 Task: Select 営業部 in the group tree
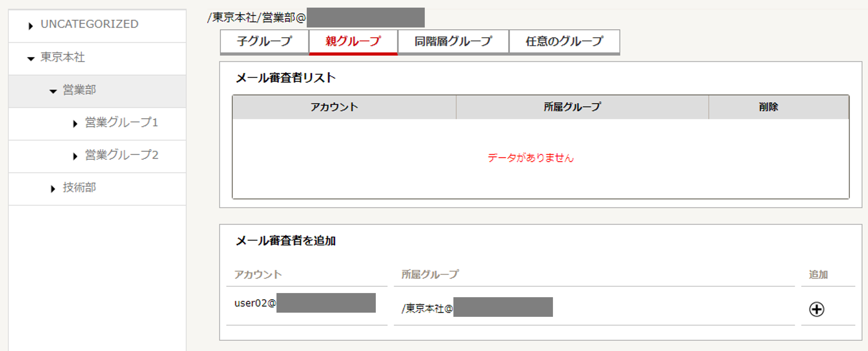coord(79,90)
